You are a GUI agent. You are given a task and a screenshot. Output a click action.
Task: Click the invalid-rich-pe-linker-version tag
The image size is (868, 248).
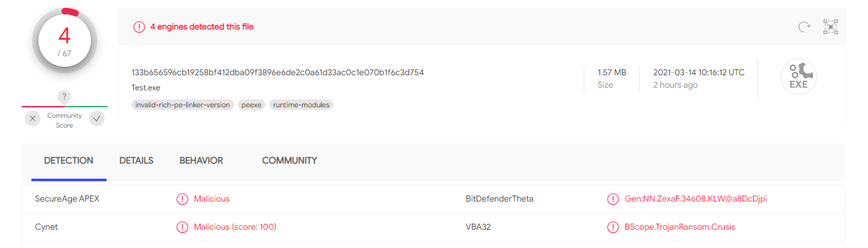coord(182,105)
